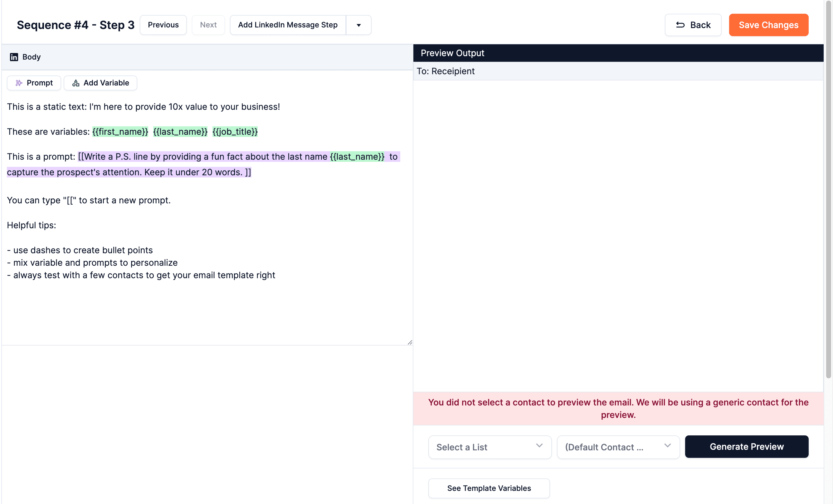Screen dimensions: 833x504
Task: Click the static text line about 10x value
Action: click(143, 107)
